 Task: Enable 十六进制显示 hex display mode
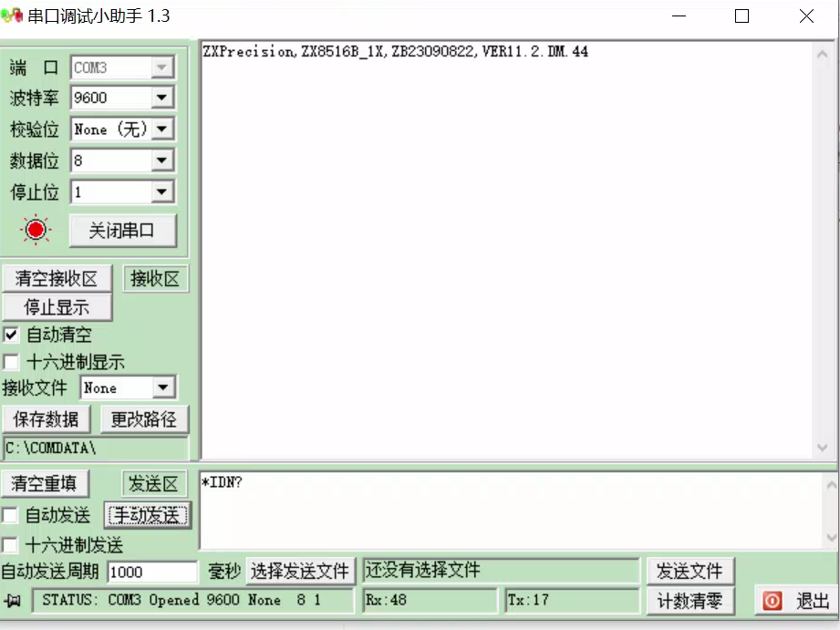click(11, 362)
